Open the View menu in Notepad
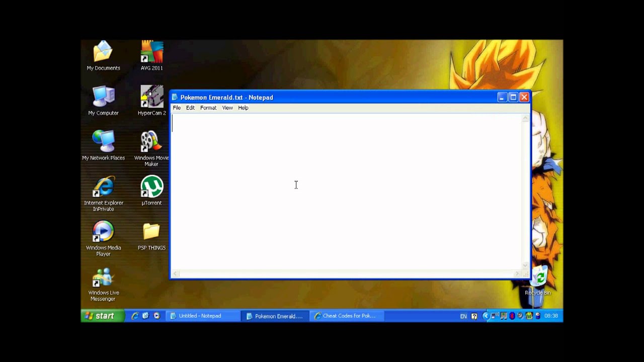Viewport: 644px width, 362px height. [227, 108]
